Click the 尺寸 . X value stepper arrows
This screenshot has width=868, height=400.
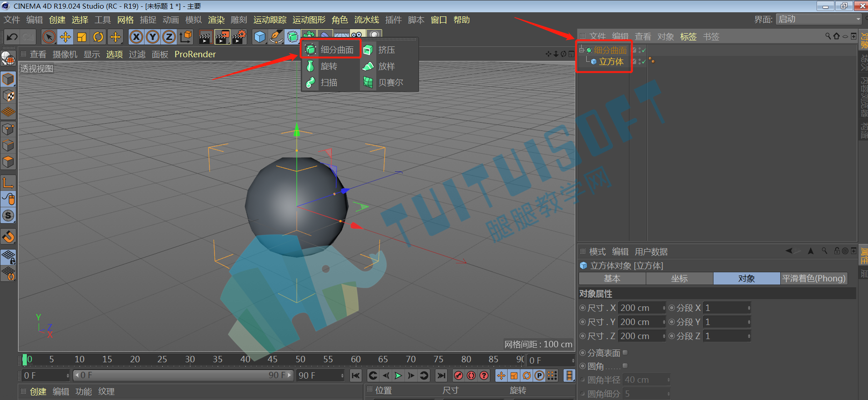click(x=663, y=308)
